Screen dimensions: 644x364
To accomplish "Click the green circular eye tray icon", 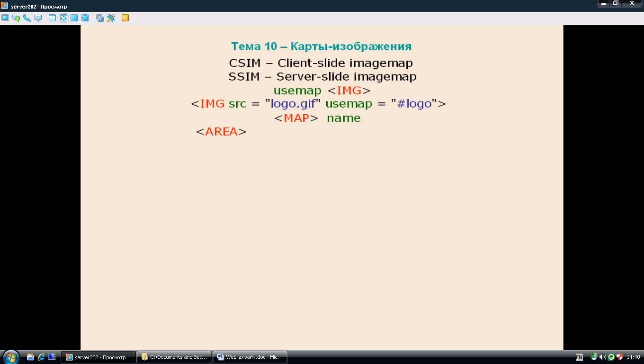I will [x=611, y=357].
